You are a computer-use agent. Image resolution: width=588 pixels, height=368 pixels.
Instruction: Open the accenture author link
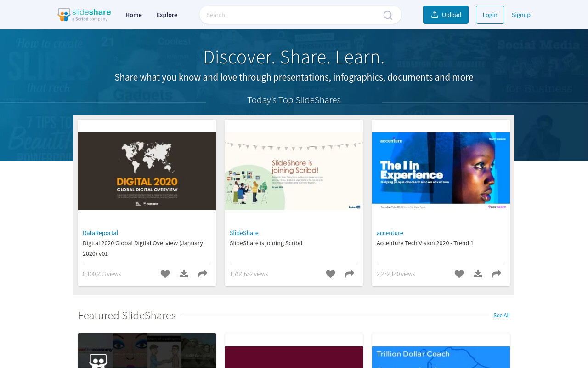click(x=390, y=233)
